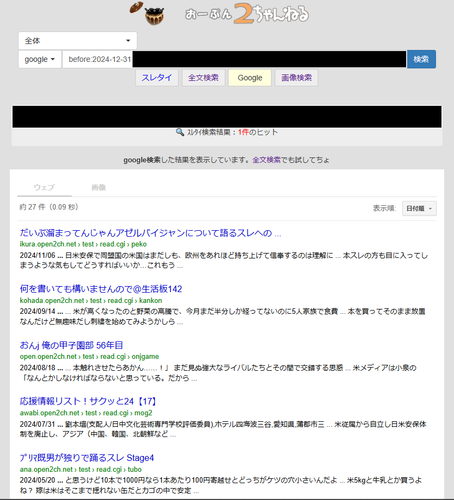Click the ikura.open2ch.net peko URL

click(x=83, y=244)
